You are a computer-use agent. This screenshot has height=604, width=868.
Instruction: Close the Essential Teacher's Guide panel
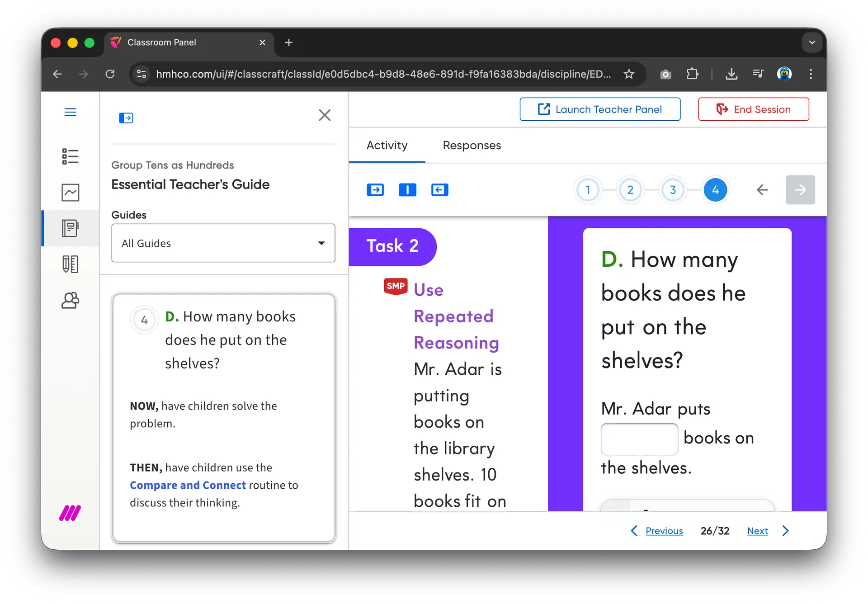tap(324, 115)
